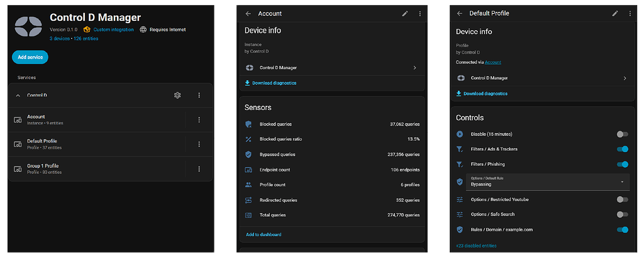Collapse the Control D service entry

point(18,96)
